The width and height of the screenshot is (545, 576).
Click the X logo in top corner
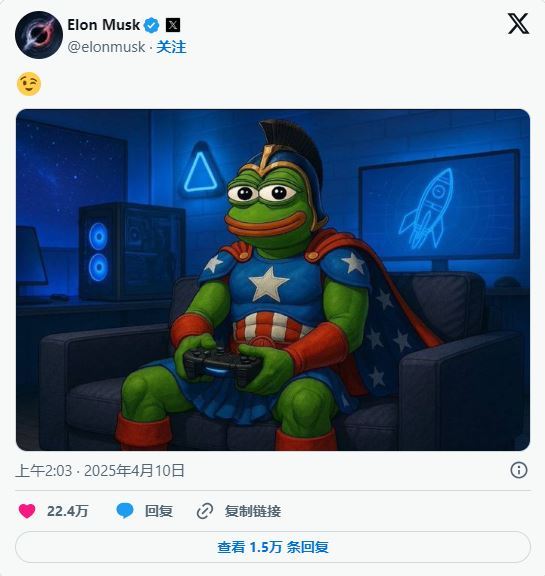point(518,24)
